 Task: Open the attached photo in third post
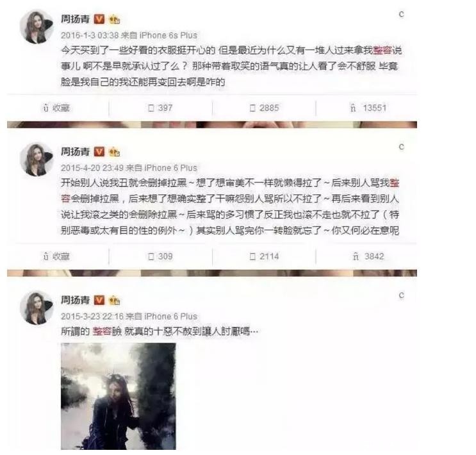pos(118,397)
